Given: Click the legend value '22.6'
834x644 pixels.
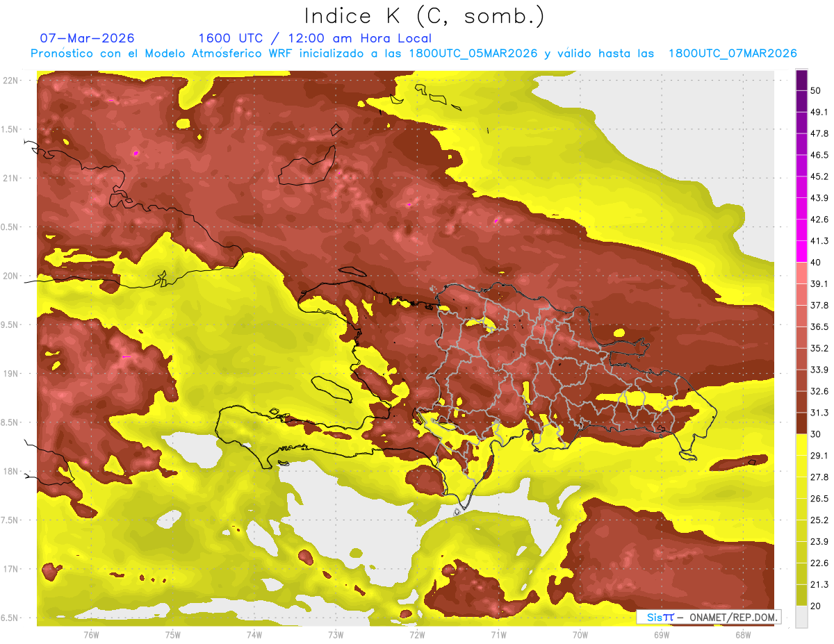Looking at the screenshot, I should pyautogui.click(x=819, y=563).
